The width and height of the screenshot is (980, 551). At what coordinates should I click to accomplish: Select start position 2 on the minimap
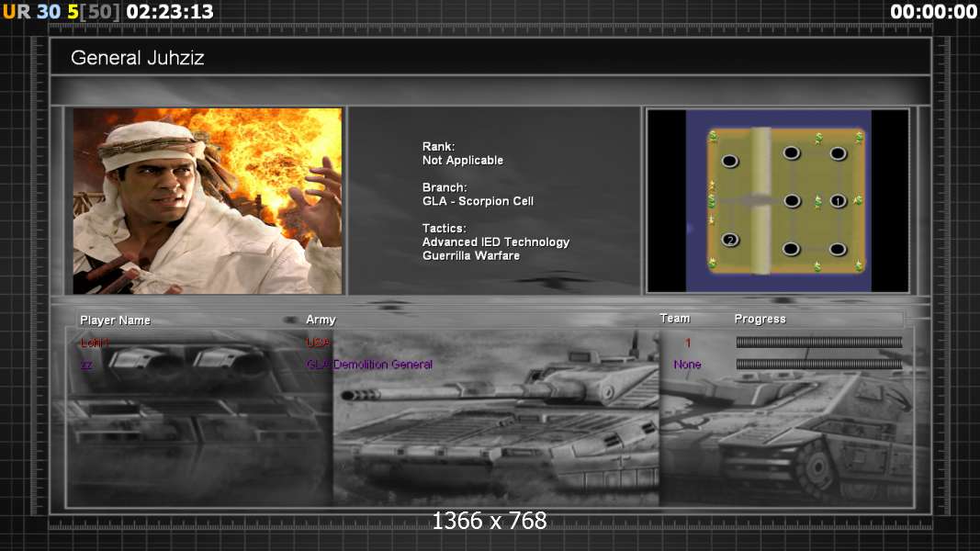click(x=730, y=240)
